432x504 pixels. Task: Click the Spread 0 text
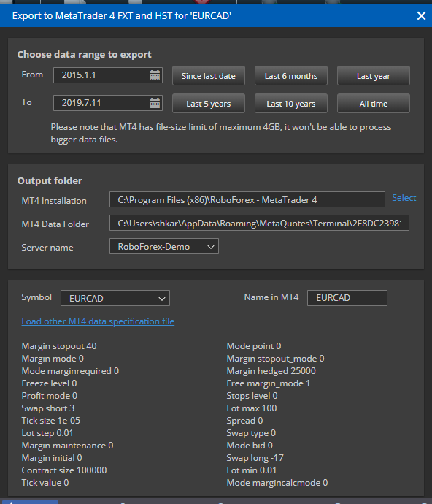pyautogui.click(x=244, y=421)
